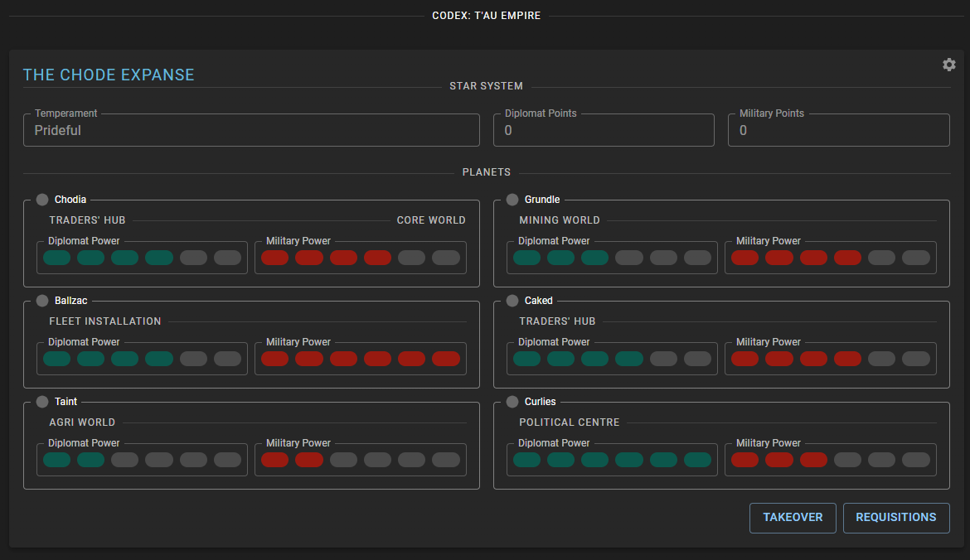
Task: Click the Temperament field showing Prideful
Action: point(251,131)
